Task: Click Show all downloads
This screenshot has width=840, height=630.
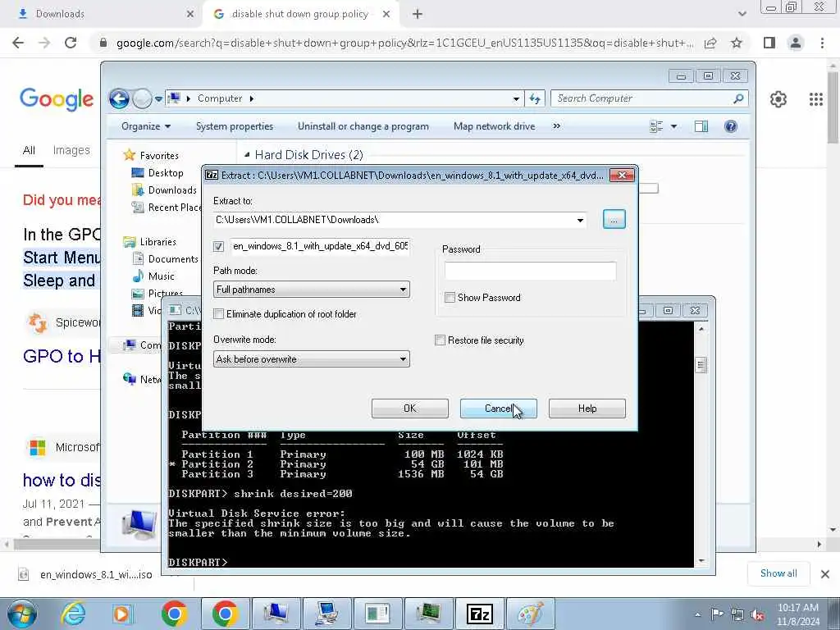Action: tap(778, 573)
